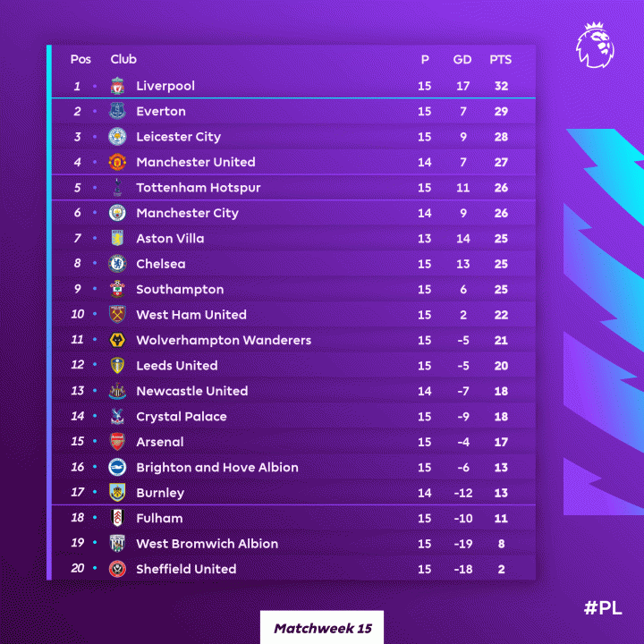644x644 pixels.
Task: Click the Chelsea club badge
Action: click(117, 264)
